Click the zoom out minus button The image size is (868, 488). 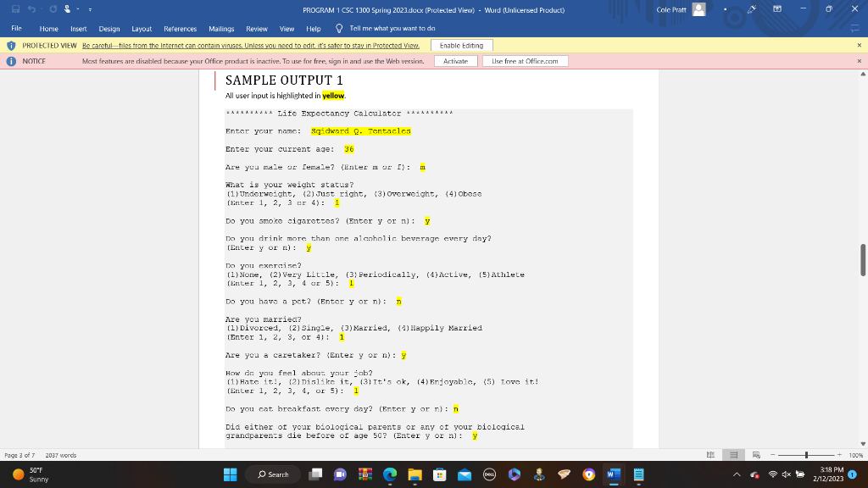[773, 455]
